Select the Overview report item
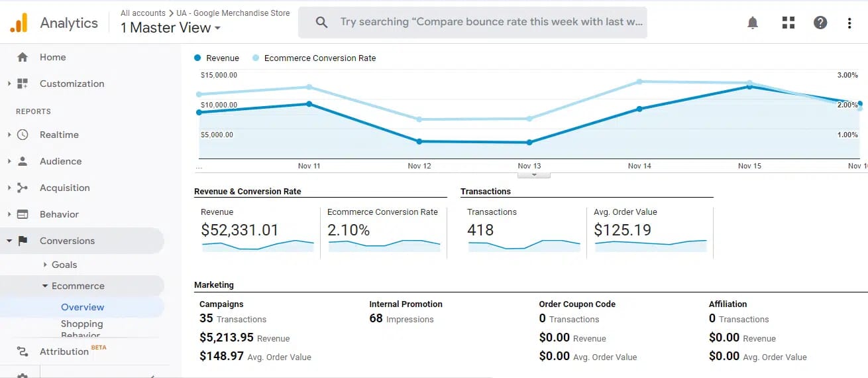This screenshot has width=868, height=378. pos(82,307)
